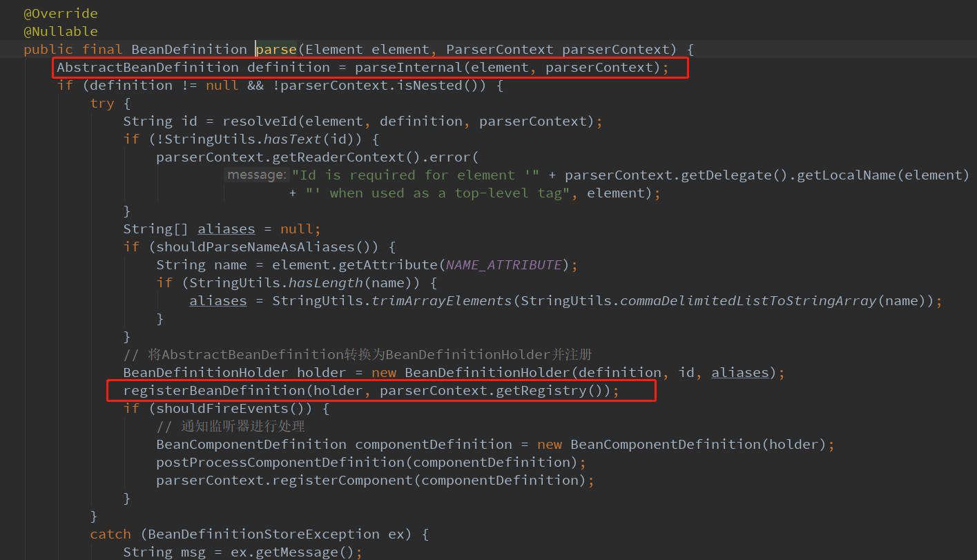Image resolution: width=977 pixels, height=560 pixels.
Task: Click the BeanDefinitionStoreException type
Action: click(264, 534)
